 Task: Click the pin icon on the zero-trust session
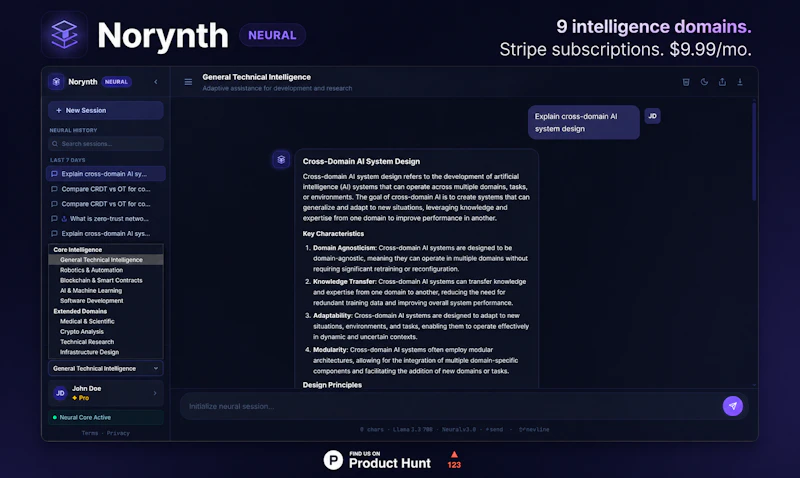point(64,219)
